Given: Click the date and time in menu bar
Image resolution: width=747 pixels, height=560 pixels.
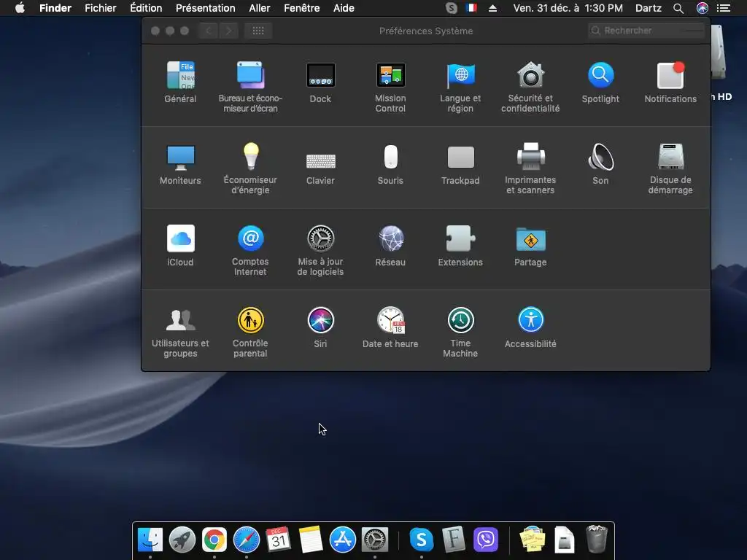Looking at the screenshot, I should pyautogui.click(x=568, y=8).
